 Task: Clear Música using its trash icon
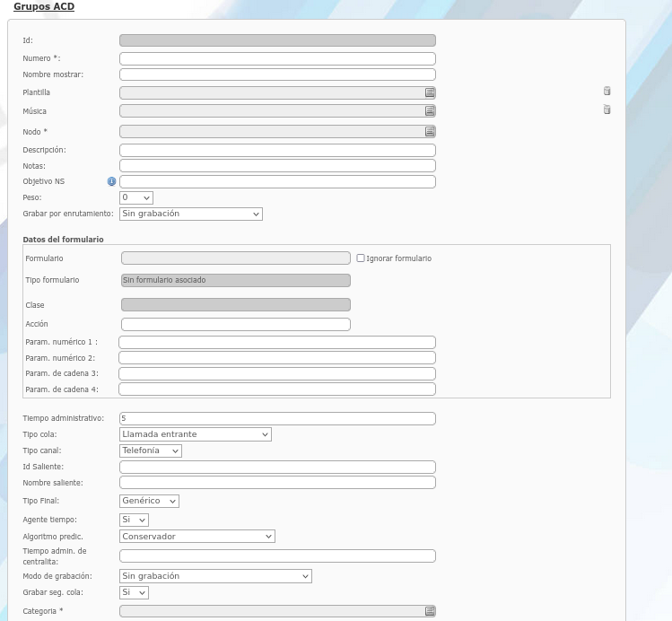coord(607,109)
